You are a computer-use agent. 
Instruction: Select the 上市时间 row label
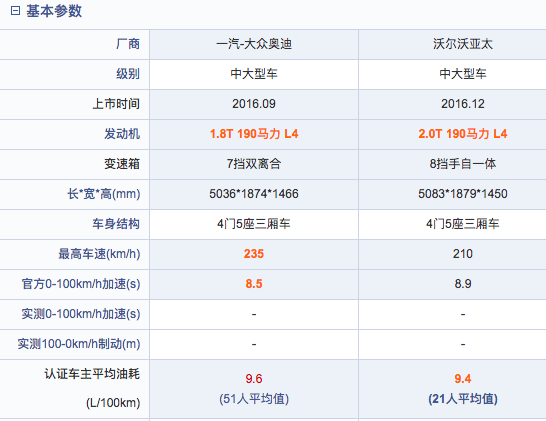pos(116,104)
